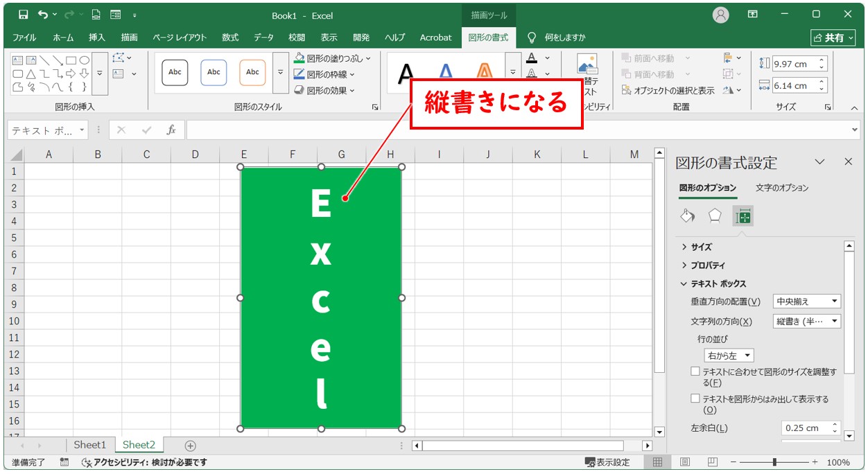Image resolution: width=868 pixels, height=474 pixels.
Task: Apply the blue outline Abc shape style
Action: click(x=214, y=72)
